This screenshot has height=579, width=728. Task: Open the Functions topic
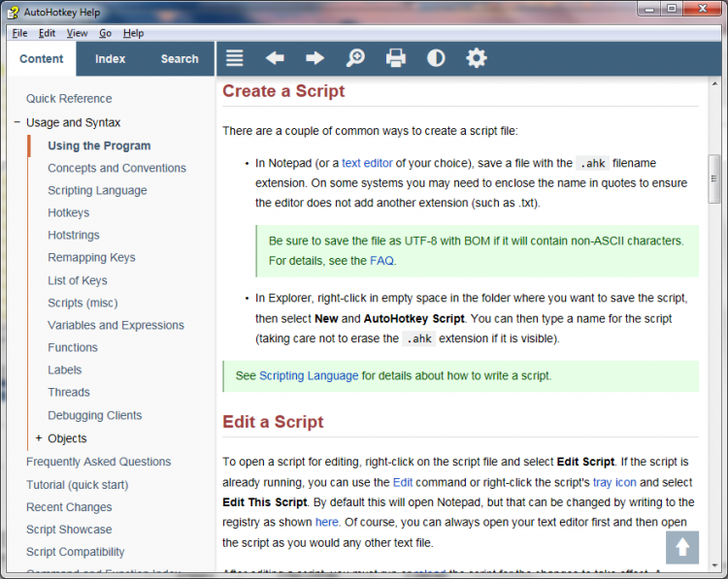73,347
